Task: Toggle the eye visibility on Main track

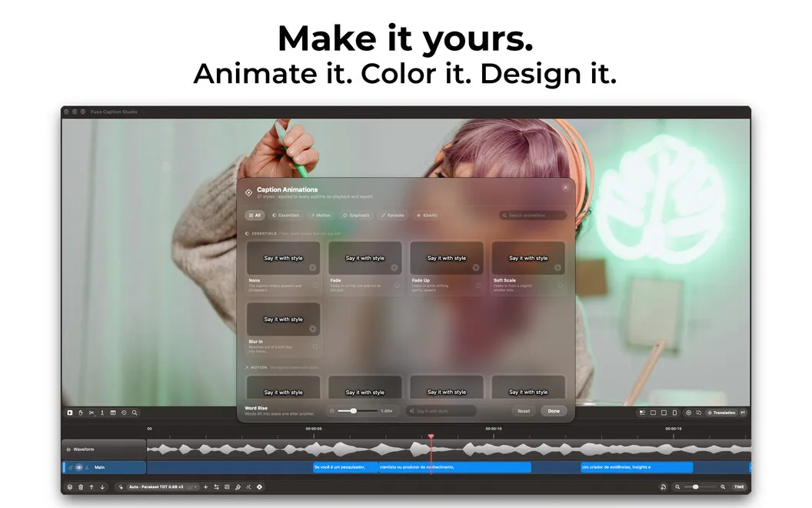Action: [x=78, y=467]
